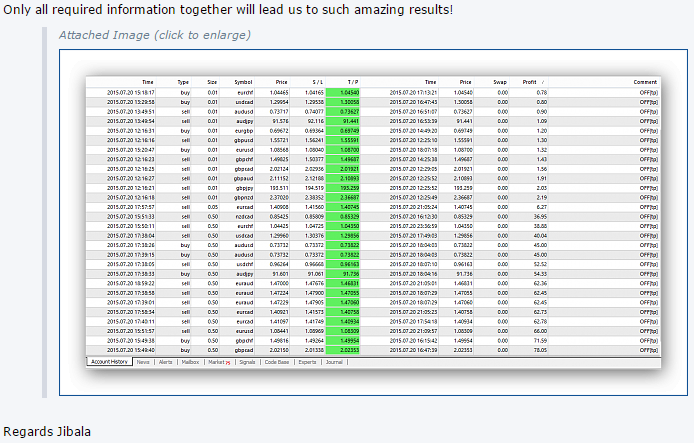The image size is (694, 443).
Task: Click the Size column header
Action: [x=212, y=82]
